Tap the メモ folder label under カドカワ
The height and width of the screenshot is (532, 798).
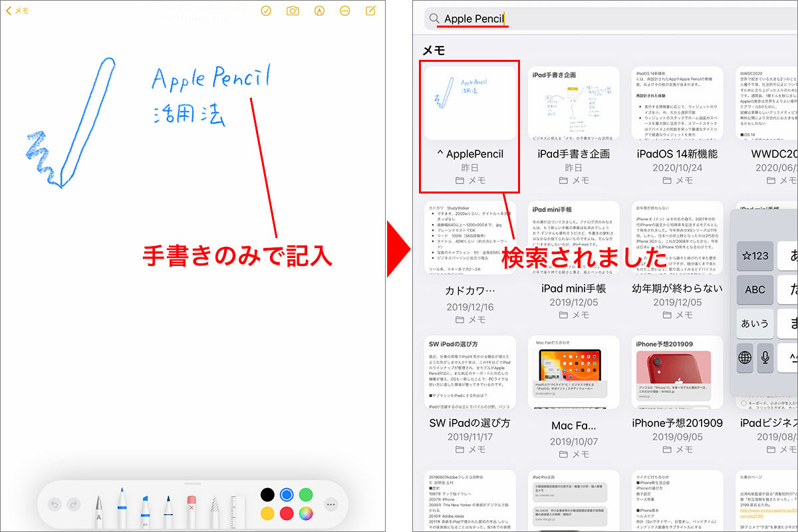(470, 320)
